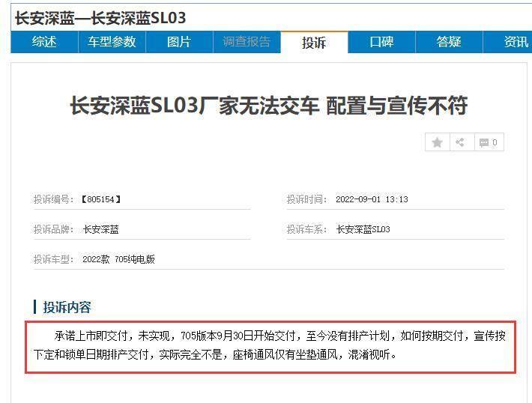Click the complaint title about SL03 delivery

tap(268, 106)
